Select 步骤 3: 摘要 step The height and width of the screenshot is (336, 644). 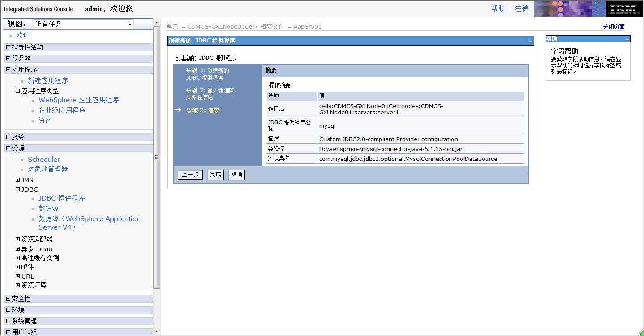click(203, 110)
